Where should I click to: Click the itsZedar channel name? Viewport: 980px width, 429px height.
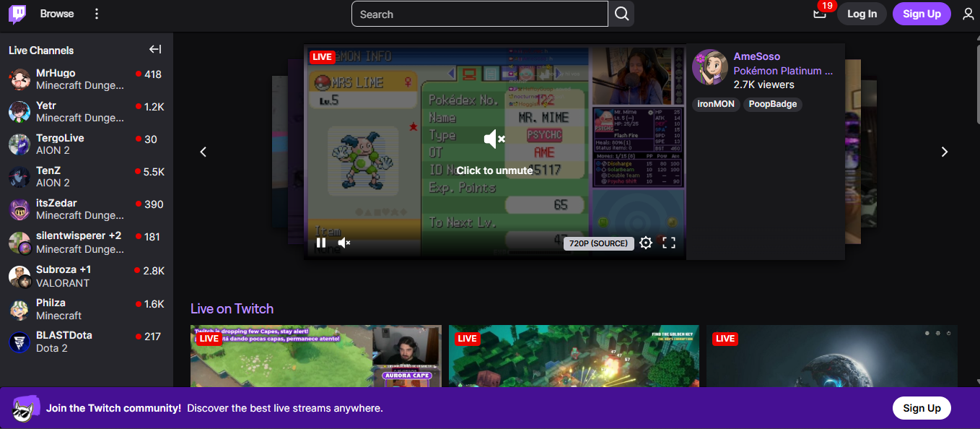pos(56,203)
